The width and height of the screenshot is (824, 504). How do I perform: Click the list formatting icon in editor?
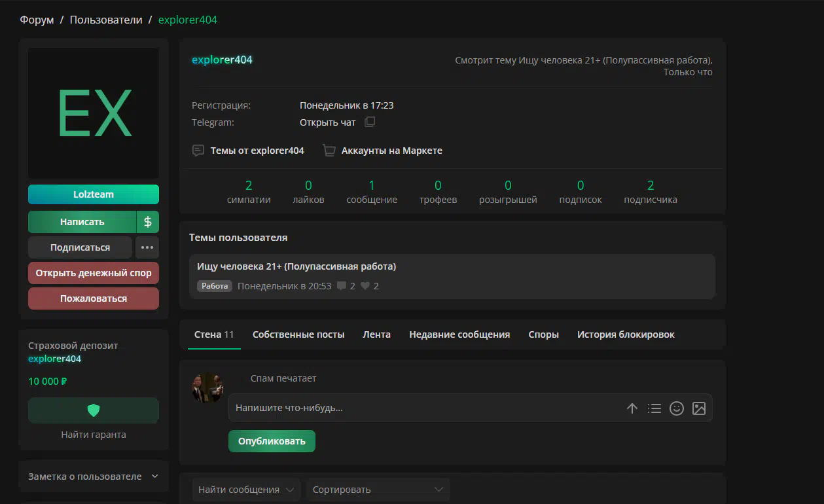tap(654, 408)
